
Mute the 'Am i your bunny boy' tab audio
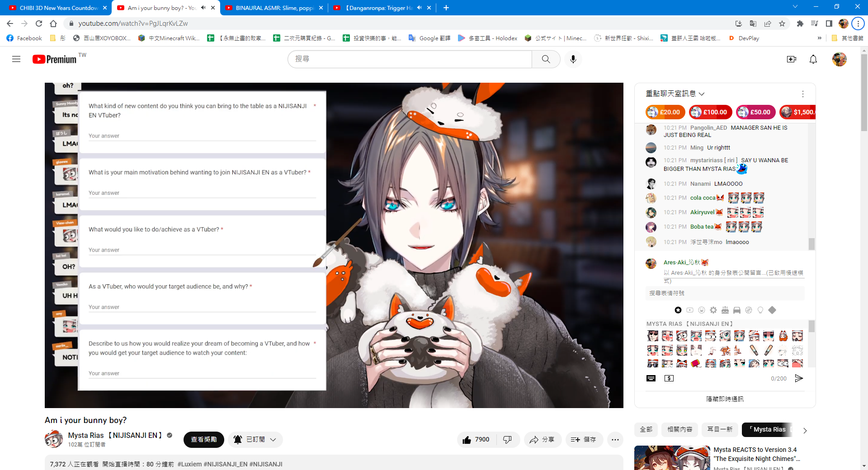[203, 8]
